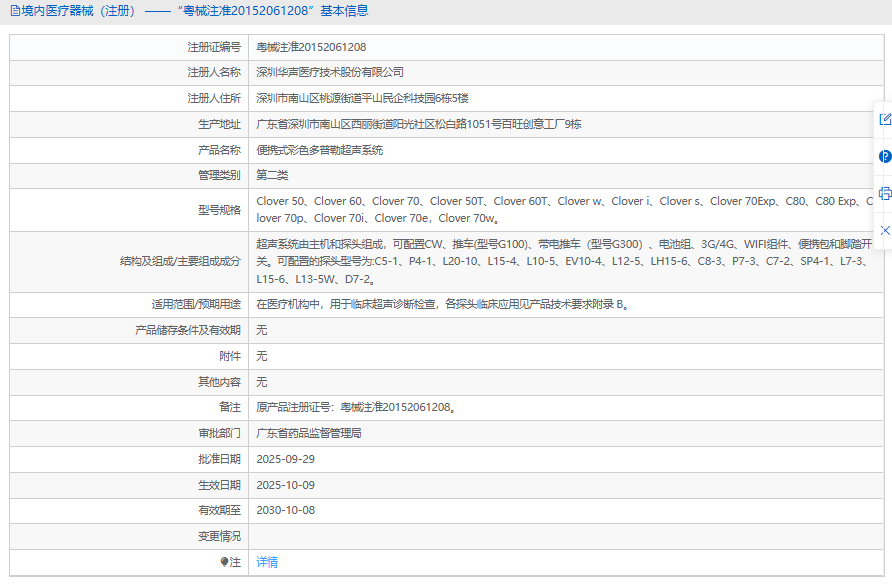Click the structure description starting 超声系统由主机

tap(564, 262)
